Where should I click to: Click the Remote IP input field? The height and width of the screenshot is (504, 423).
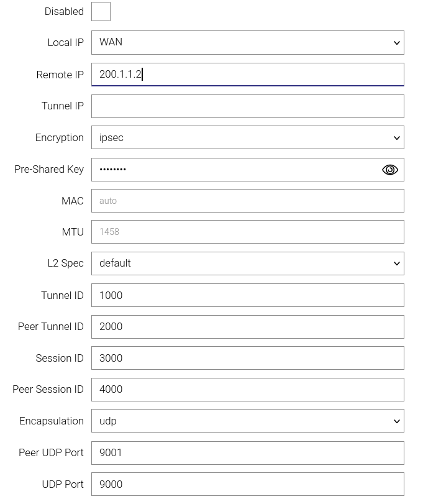[247, 75]
